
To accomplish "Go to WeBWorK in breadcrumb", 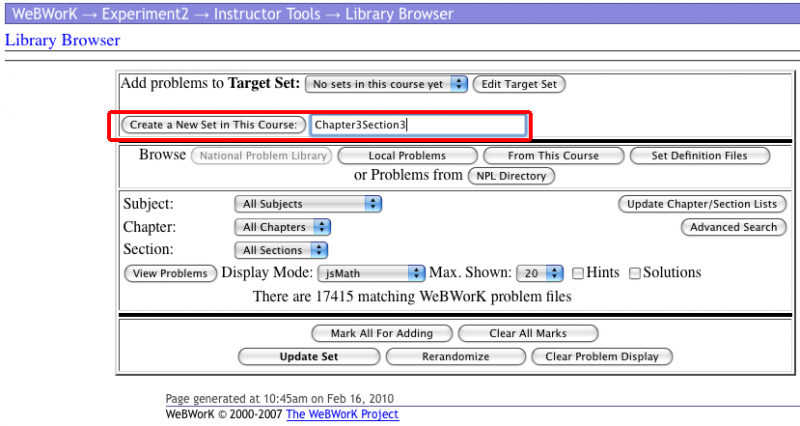I will tap(44, 14).
